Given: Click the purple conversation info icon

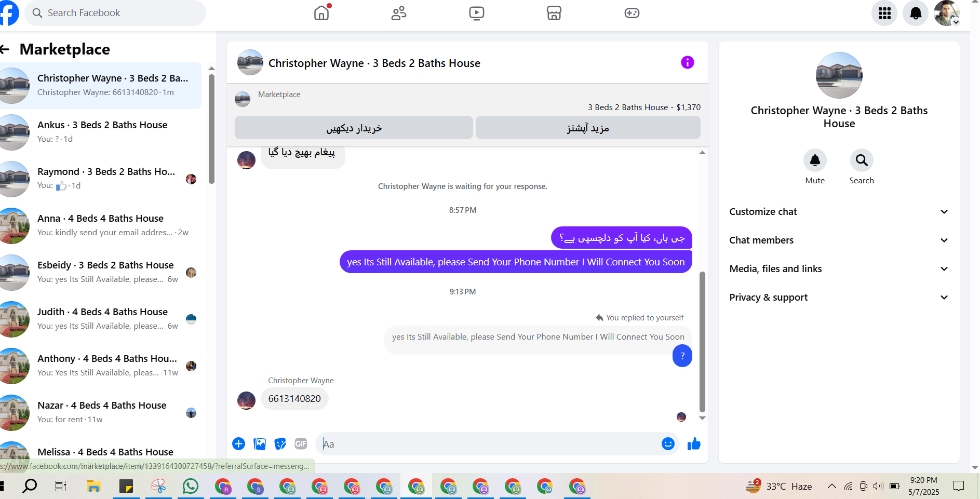Looking at the screenshot, I should click(x=687, y=62).
